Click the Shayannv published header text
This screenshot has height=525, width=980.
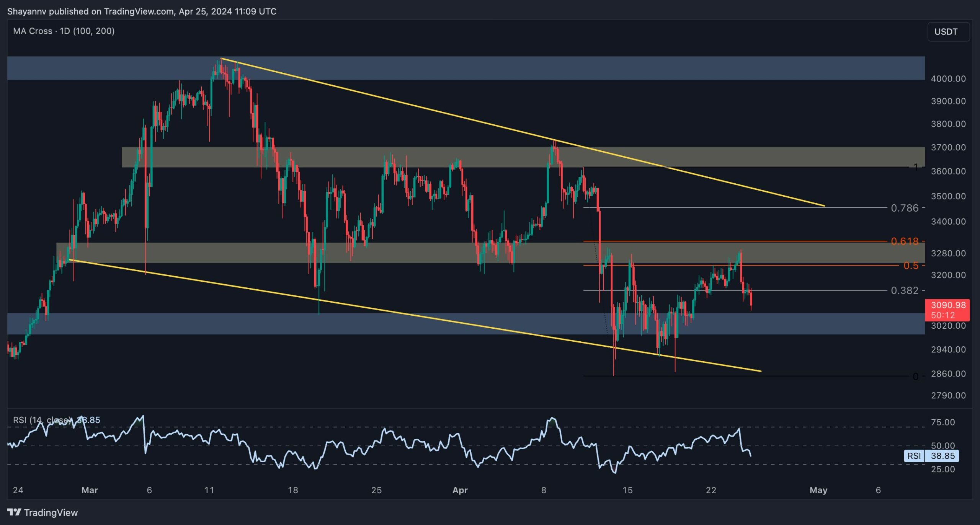(x=142, y=11)
